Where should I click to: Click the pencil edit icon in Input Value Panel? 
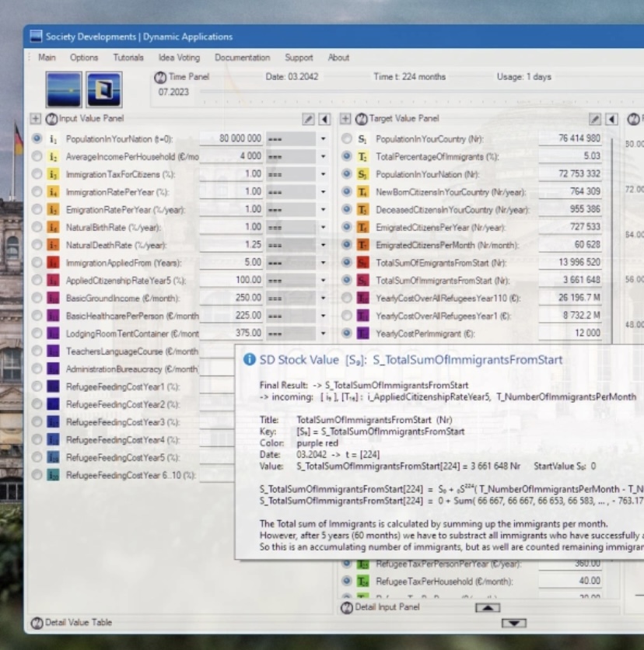tap(309, 119)
